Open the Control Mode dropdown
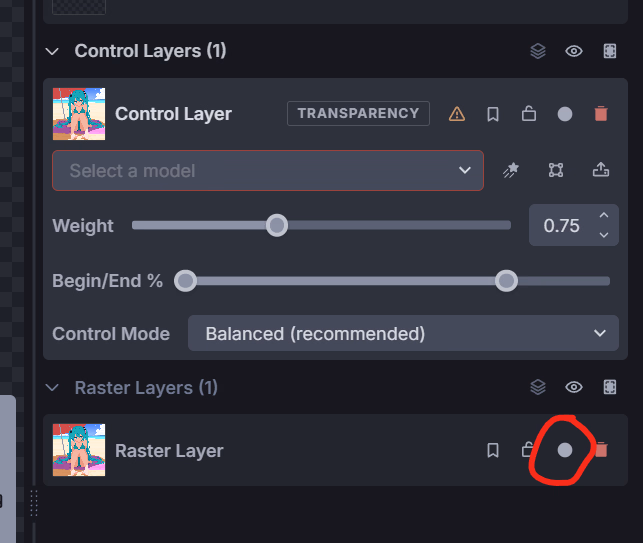Viewport: 643px width, 543px height. [x=403, y=333]
